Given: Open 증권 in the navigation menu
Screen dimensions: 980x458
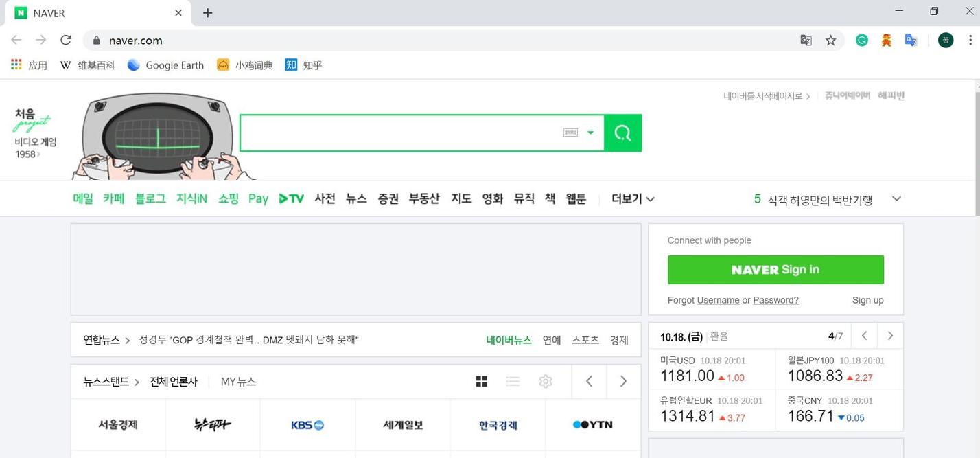Looking at the screenshot, I should (388, 198).
